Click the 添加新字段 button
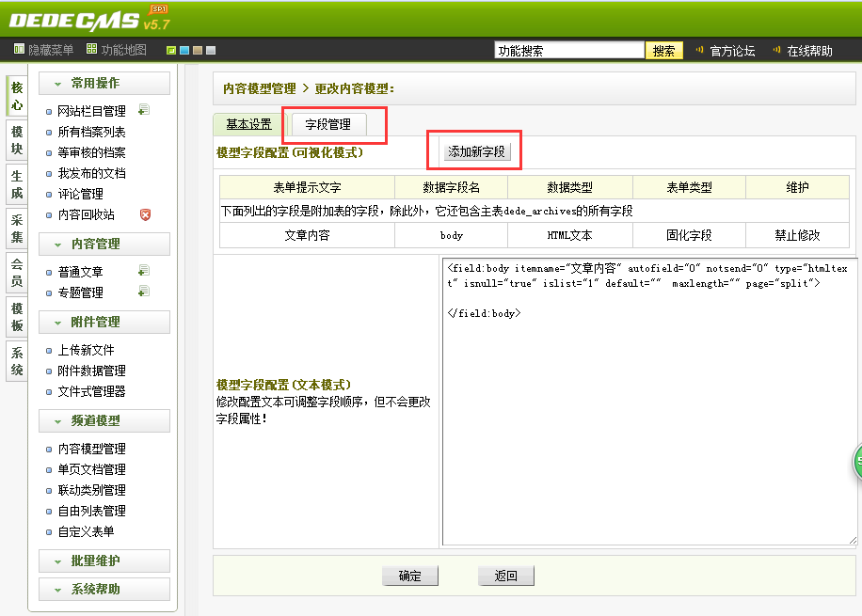 click(x=476, y=151)
